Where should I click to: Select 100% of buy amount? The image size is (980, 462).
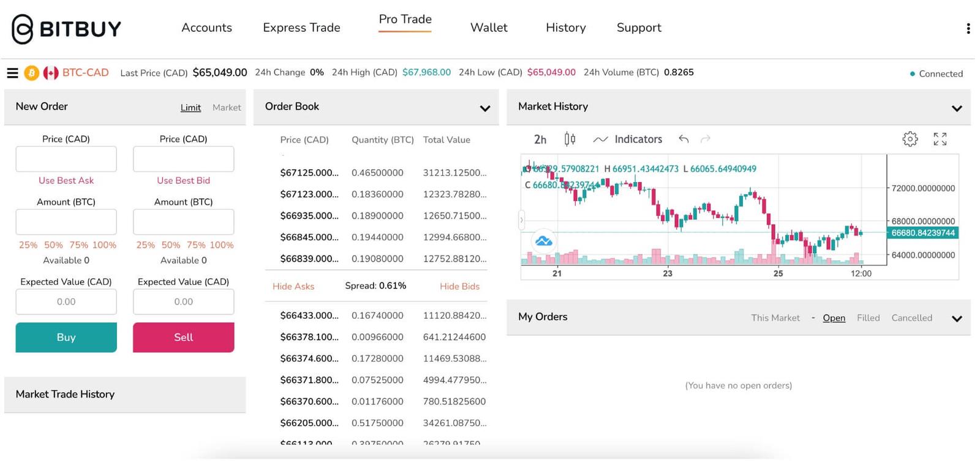pyautogui.click(x=104, y=244)
